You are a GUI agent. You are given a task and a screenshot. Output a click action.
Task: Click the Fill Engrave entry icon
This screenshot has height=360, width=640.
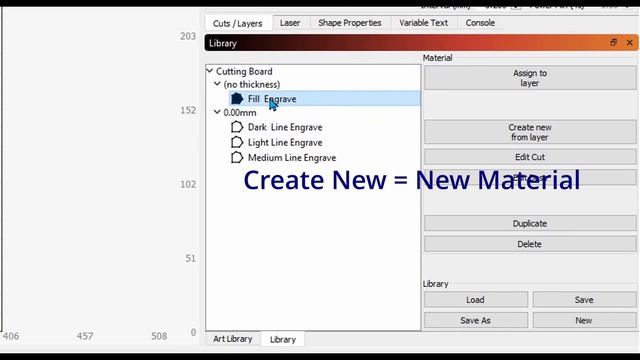coord(237,98)
